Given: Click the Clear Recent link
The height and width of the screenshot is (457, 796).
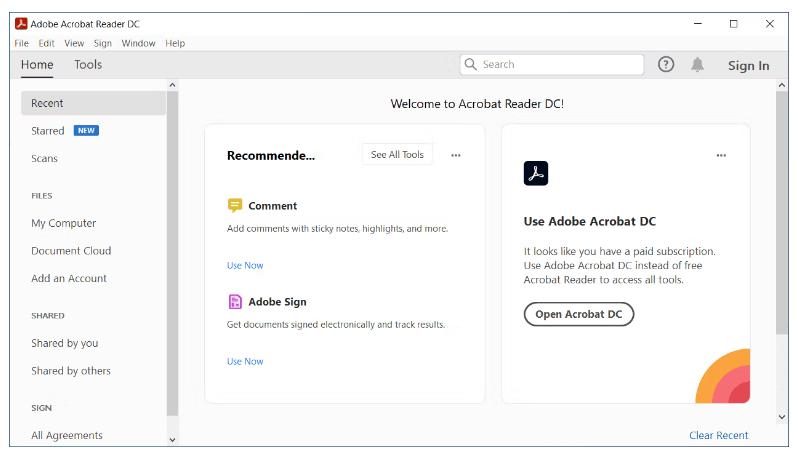Looking at the screenshot, I should pyautogui.click(x=718, y=435).
